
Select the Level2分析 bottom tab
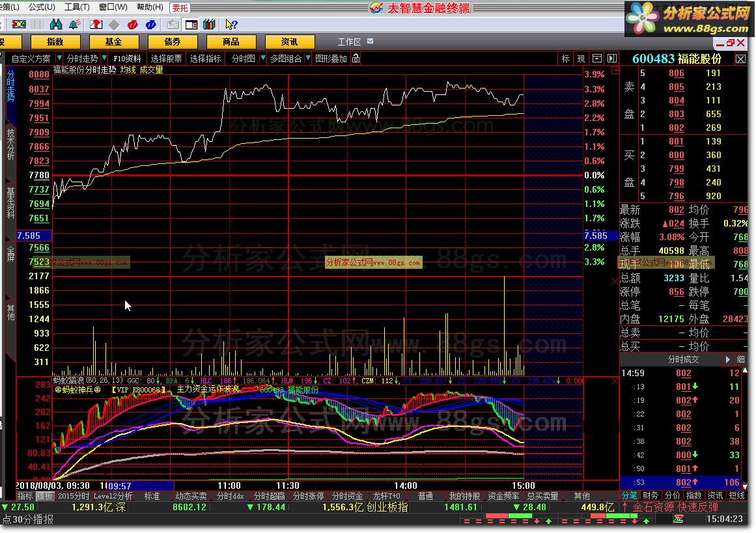pos(113,496)
